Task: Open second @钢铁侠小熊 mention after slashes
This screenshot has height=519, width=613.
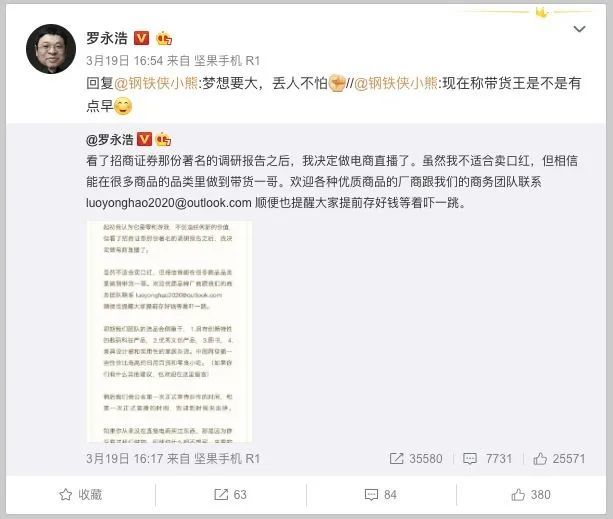Action: 396,83
